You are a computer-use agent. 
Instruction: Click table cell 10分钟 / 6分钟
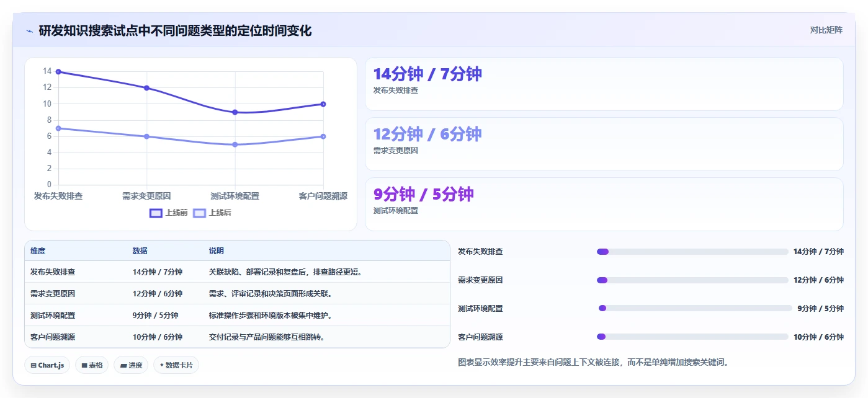click(158, 337)
